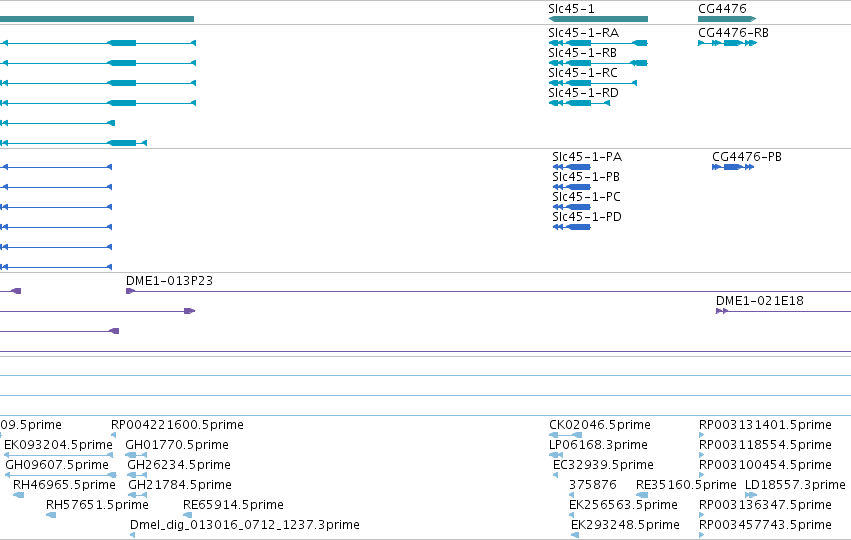Click the Slc45-1-RB transcript label
Screen dimensions: 851x540
click(x=582, y=53)
